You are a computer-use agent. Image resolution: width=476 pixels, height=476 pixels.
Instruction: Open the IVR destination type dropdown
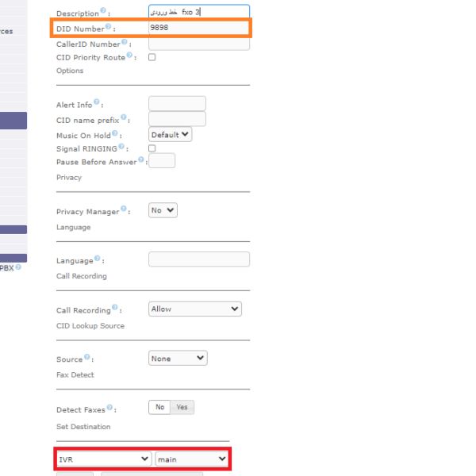click(x=104, y=459)
